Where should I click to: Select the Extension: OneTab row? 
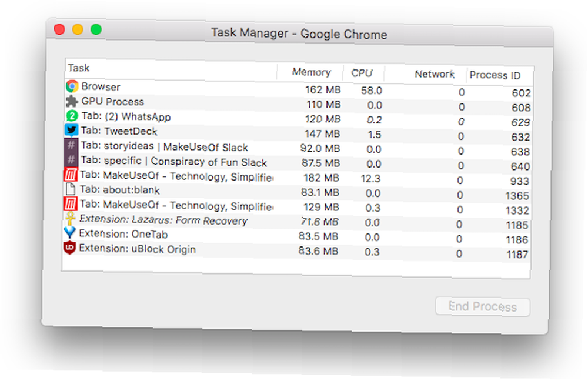pyautogui.click(x=297, y=236)
